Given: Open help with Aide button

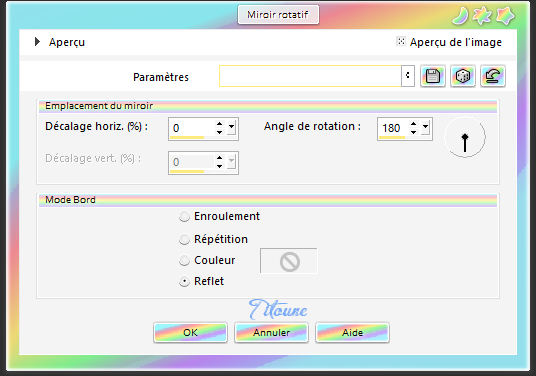Looking at the screenshot, I should 352,332.
